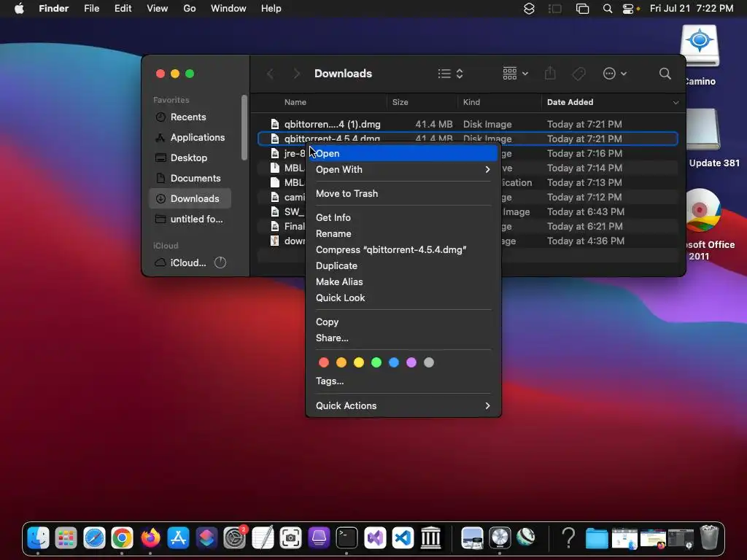The height and width of the screenshot is (560, 747).
Task: Click the Finder sidebar scrollbar
Action: click(244, 128)
